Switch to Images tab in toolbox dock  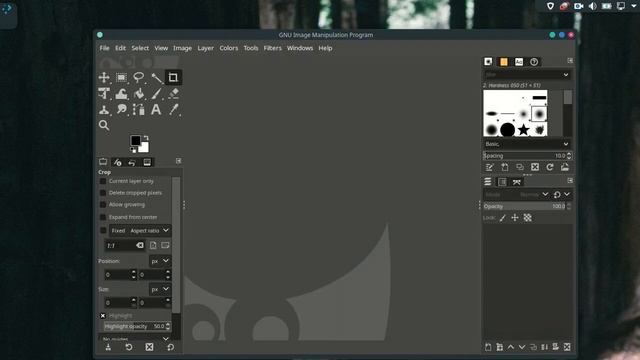(x=147, y=162)
